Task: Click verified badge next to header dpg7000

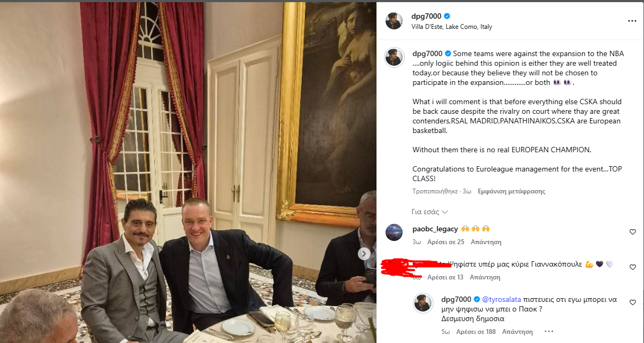Action: [x=447, y=17]
